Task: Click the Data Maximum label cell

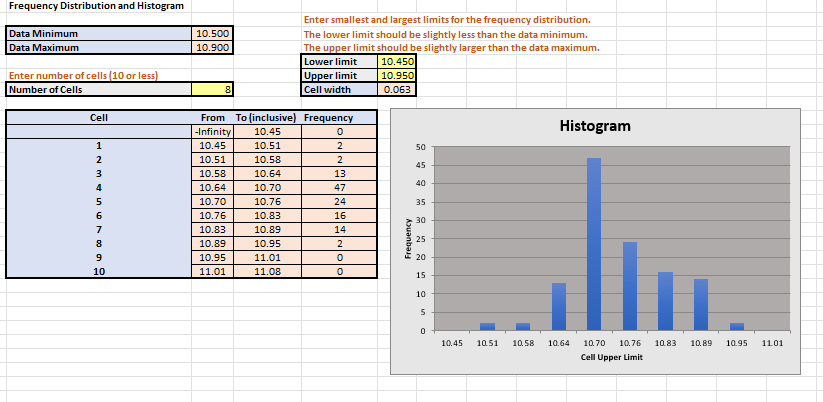Action: tap(99, 48)
